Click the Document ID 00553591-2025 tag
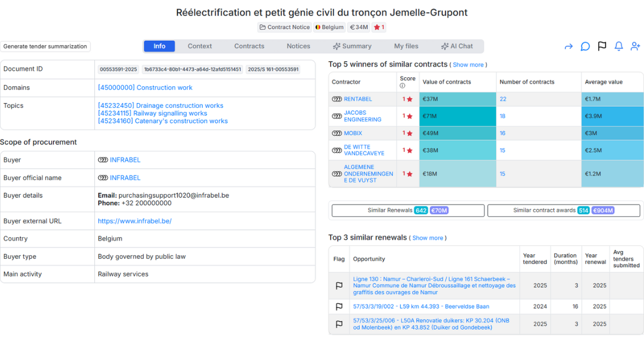644x337 pixels. tap(118, 69)
